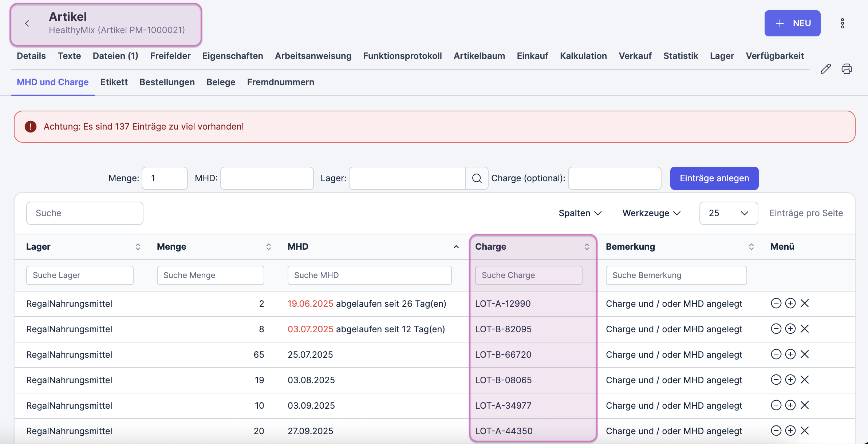Open the Werkzeuge dropdown
The height and width of the screenshot is (444, 868).
click(x=651, y=213)
